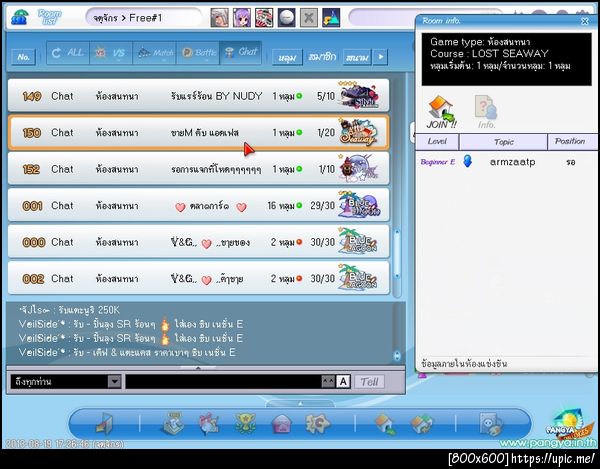Click the Level column header in Room info
The image size is (600, 469).
(x=437, y=142)
